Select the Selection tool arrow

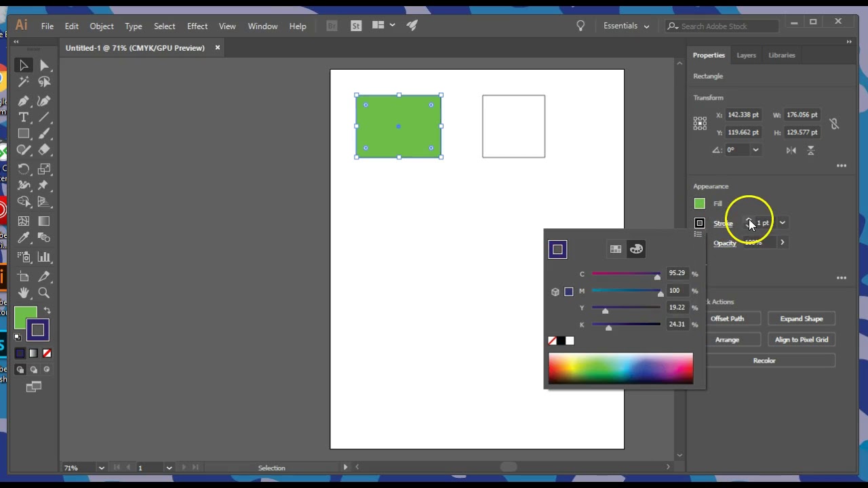pos(24,66)
